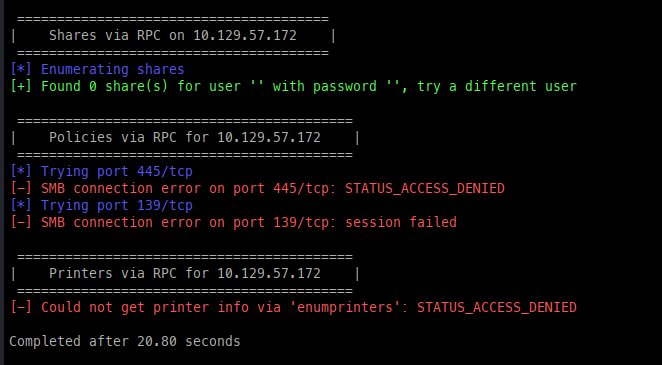Click STATUS_ACCESS_DENIED in the printer error line

[497, 307]
